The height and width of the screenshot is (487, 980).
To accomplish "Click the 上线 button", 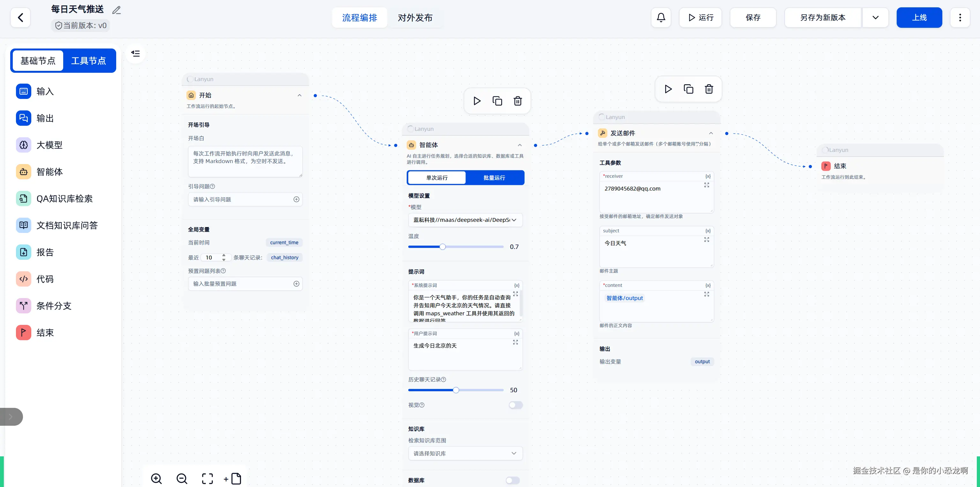I will 919,18.
